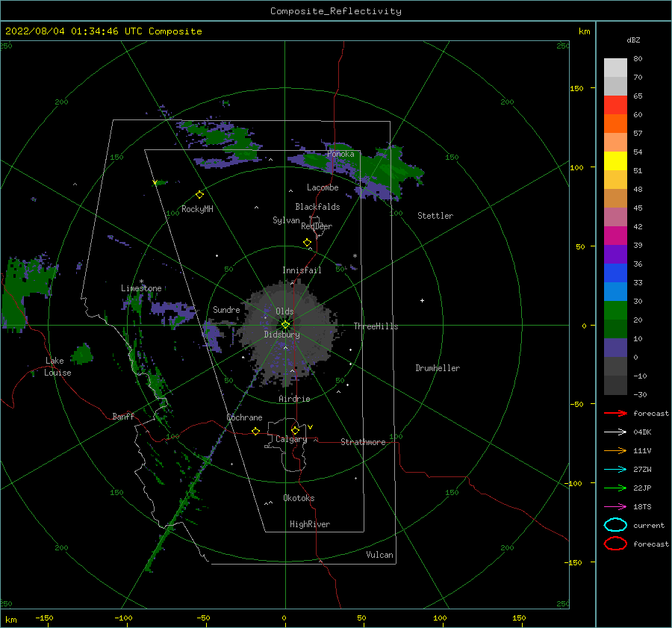Screen dimensions: 672x628
Task: Click the HighRiver city label
Action: pyautogui.click(x=310, y=524)
